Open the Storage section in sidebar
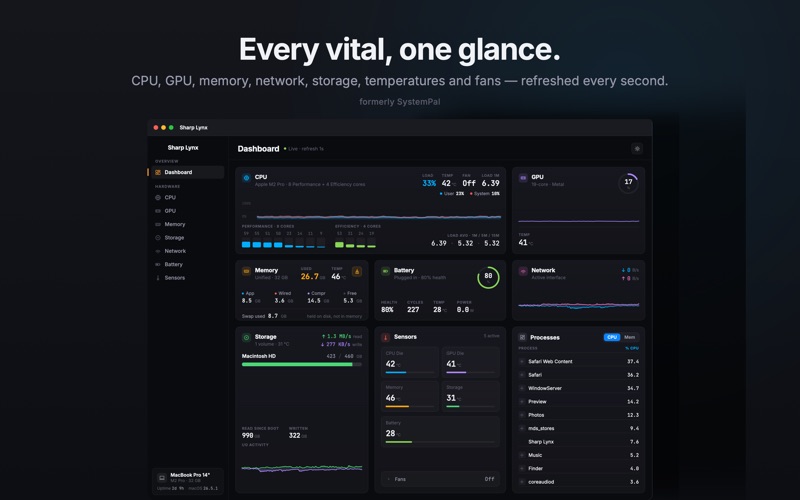Screen dimensions: 800x500 click(188, 238)
